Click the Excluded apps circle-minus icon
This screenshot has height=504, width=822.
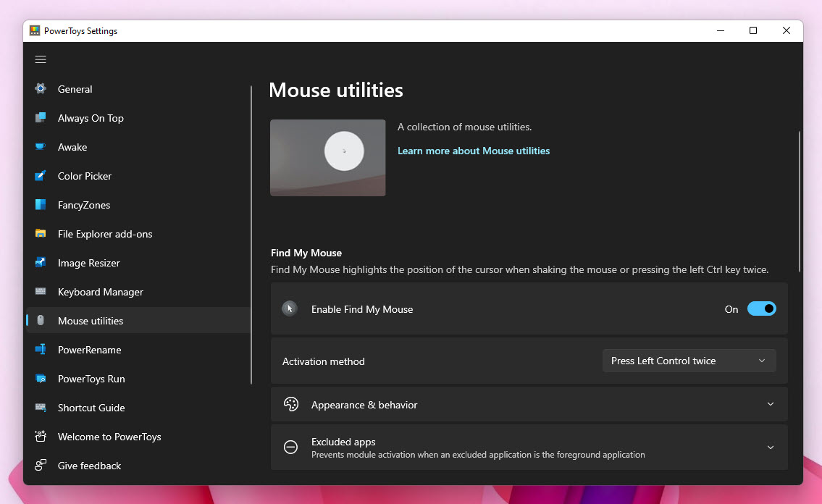[290, 447]
